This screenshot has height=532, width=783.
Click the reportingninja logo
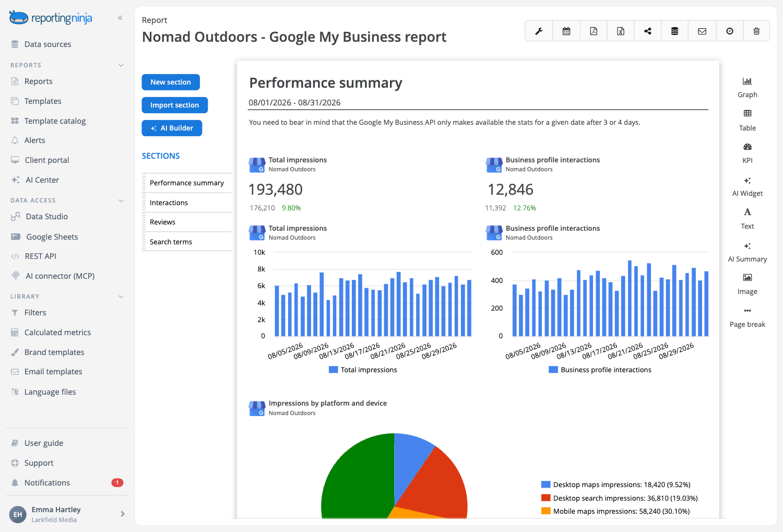pos(51,18)
